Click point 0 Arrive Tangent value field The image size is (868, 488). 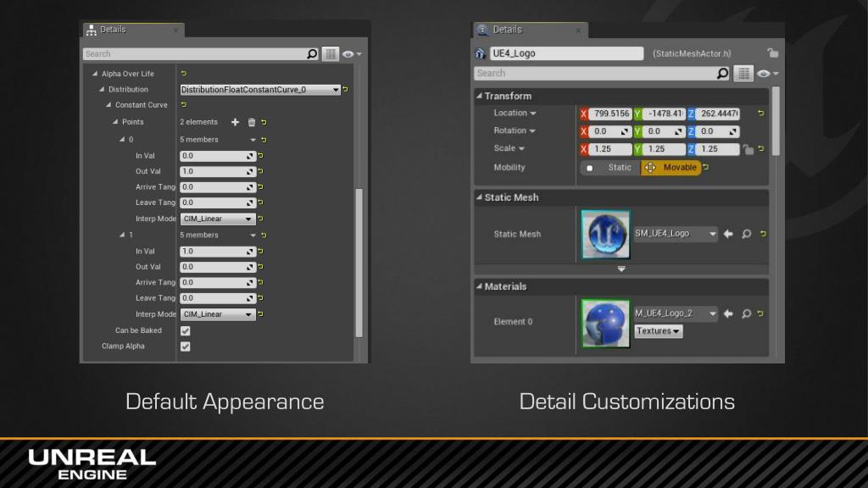[x=218, y=187]
